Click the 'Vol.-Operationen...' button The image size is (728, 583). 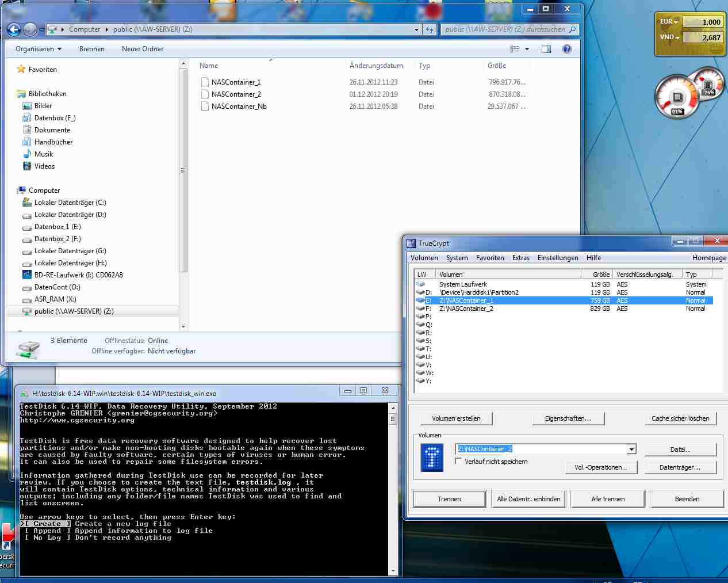click(601, 467)
